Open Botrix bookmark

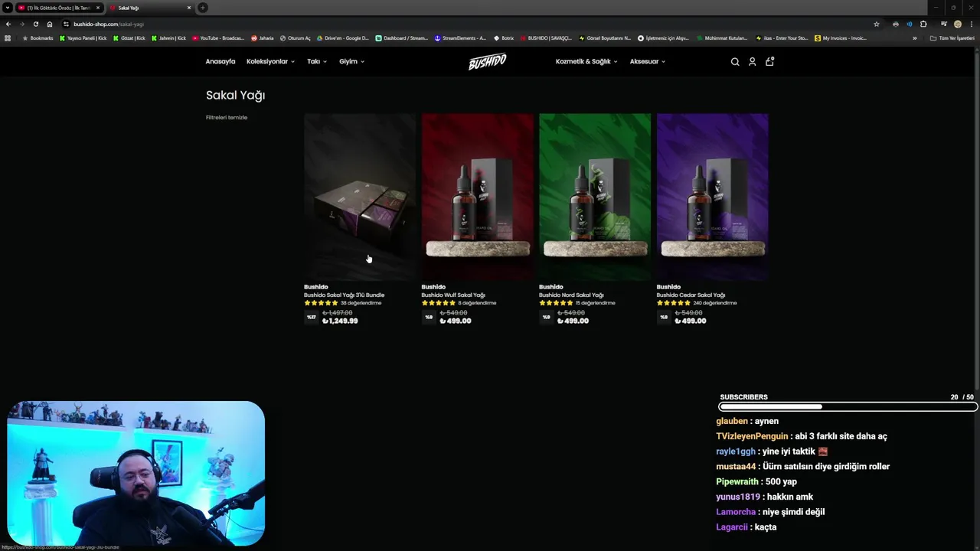click(x=503, y=38)
